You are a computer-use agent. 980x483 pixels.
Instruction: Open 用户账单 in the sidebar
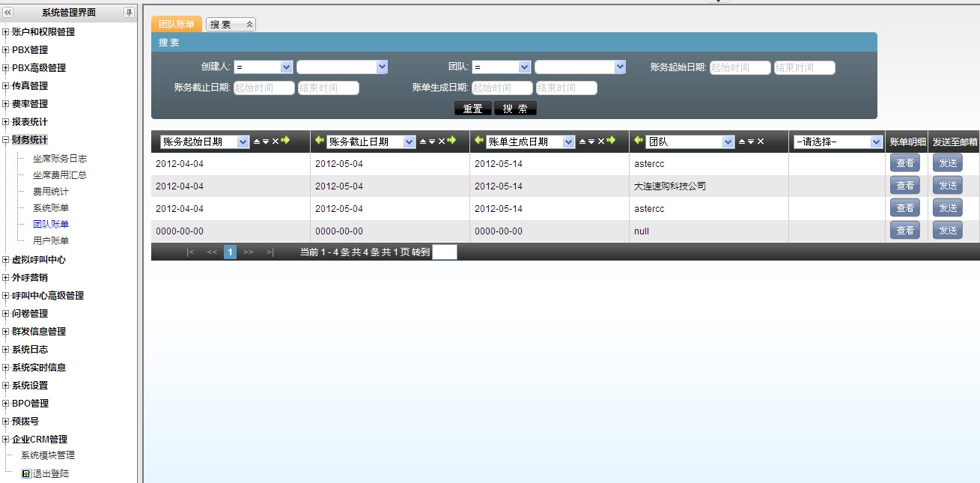point(50,240)
